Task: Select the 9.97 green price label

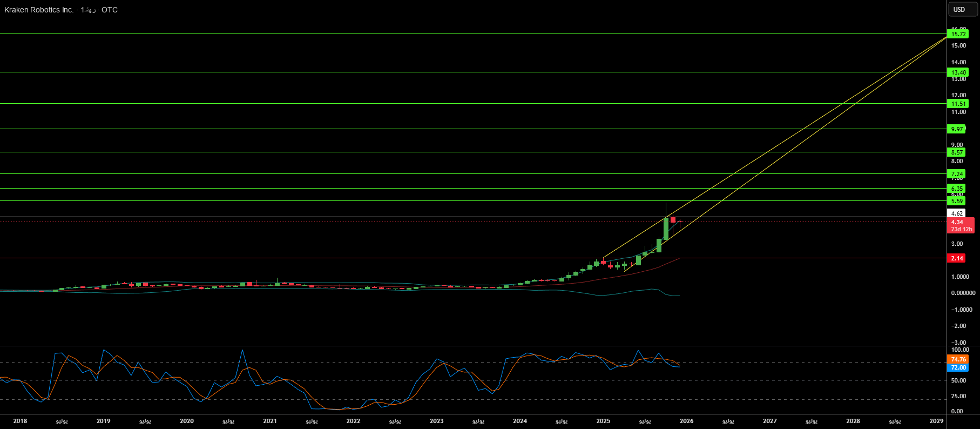Action: [x=957, y=129]
